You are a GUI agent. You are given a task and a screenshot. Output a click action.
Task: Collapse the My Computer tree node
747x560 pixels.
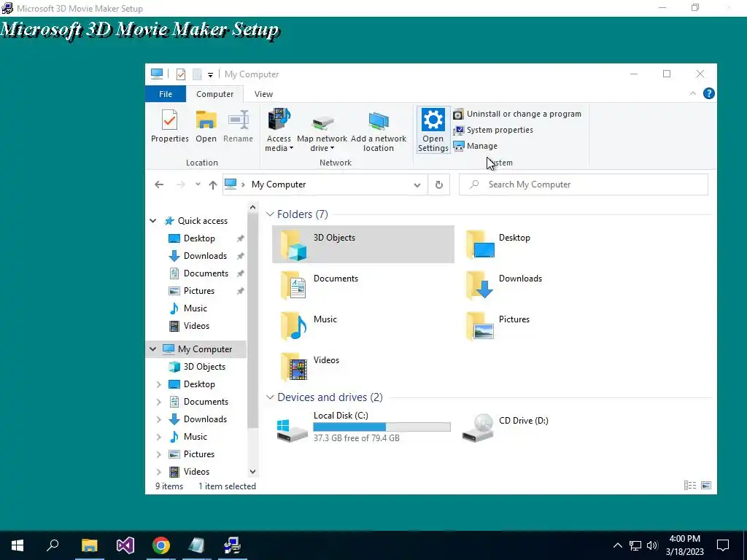[x=153, y=349]
